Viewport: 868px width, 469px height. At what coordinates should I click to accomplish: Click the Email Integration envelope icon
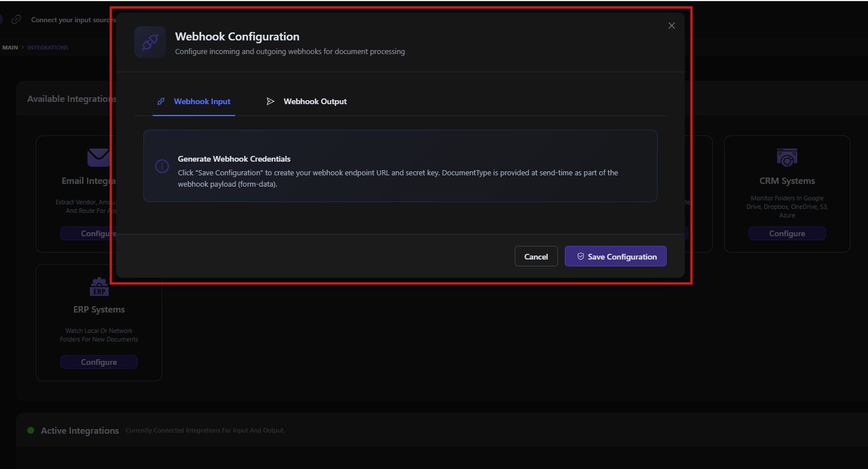coord(98,157)
